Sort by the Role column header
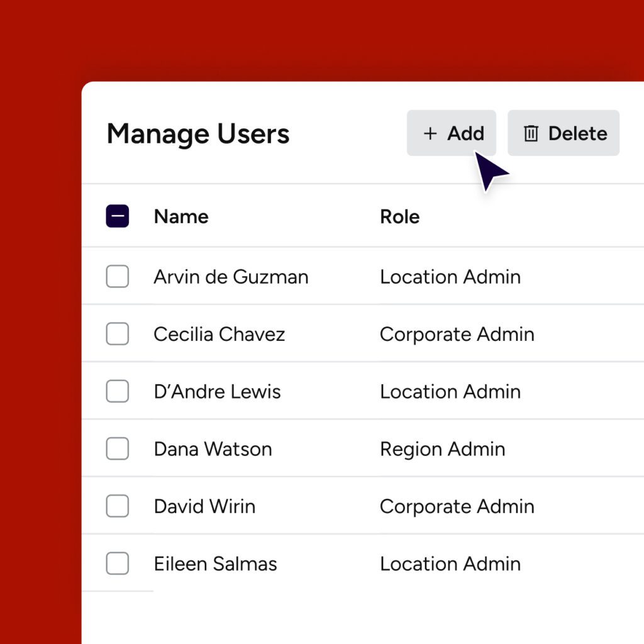644x644 pixels. click(399, 216)
